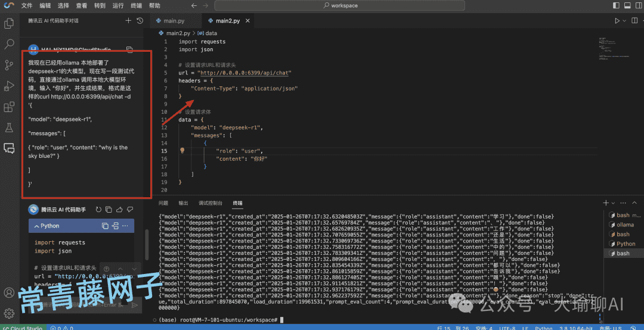The image size is (644, 330).
Task: Open the 帮助 menu
Action: tap(154, 5)
